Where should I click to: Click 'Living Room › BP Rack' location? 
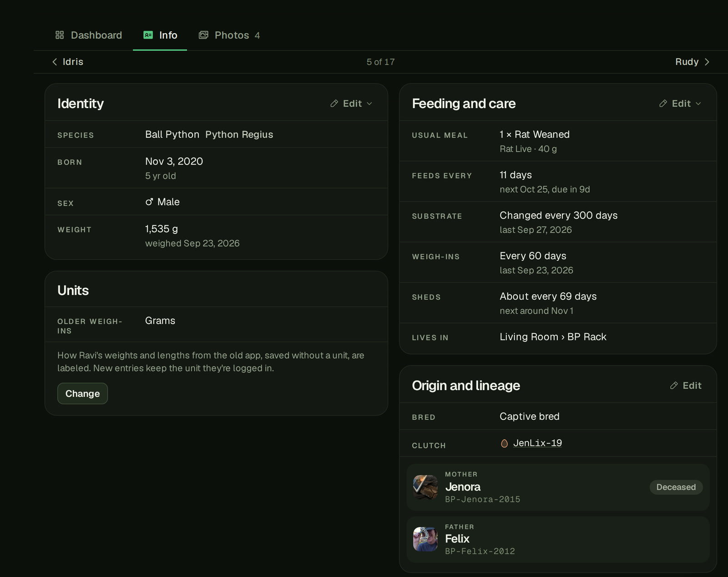pos(553,337)
